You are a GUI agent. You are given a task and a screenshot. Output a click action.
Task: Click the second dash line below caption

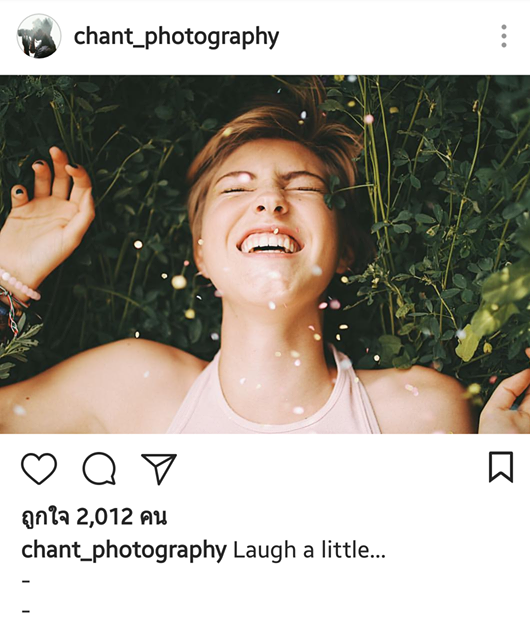click(26, 610)
